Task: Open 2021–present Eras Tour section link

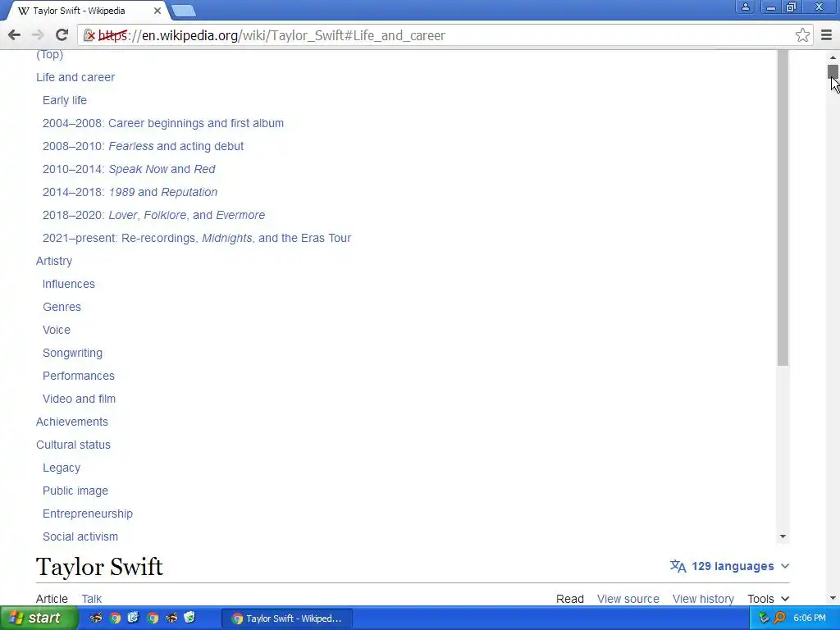Action: (197, 238)
